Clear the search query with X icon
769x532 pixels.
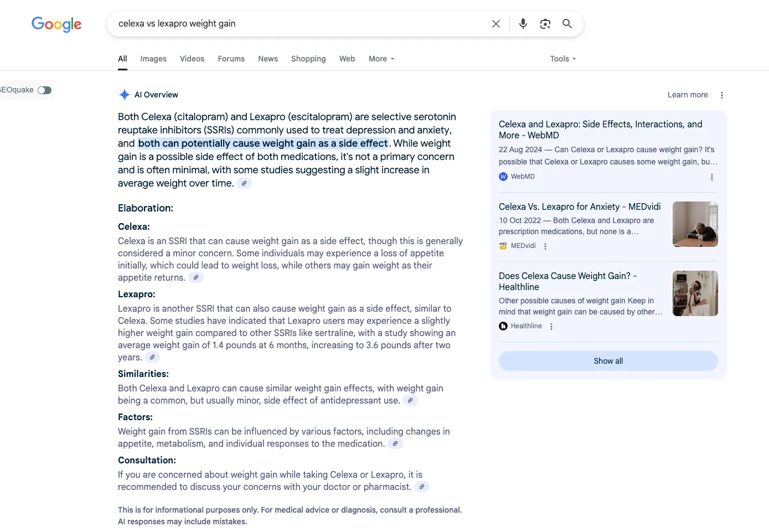(496, 24)
